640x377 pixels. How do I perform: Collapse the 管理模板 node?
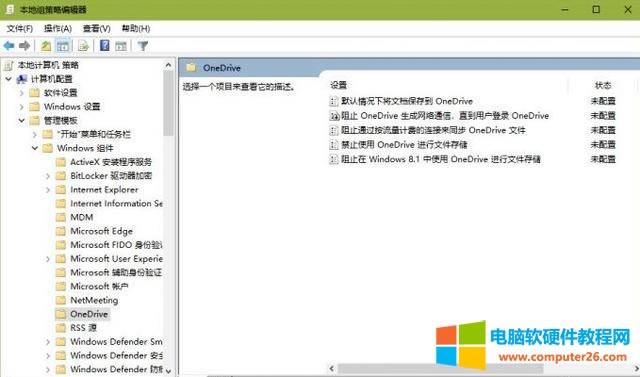[x=22, y=120]
